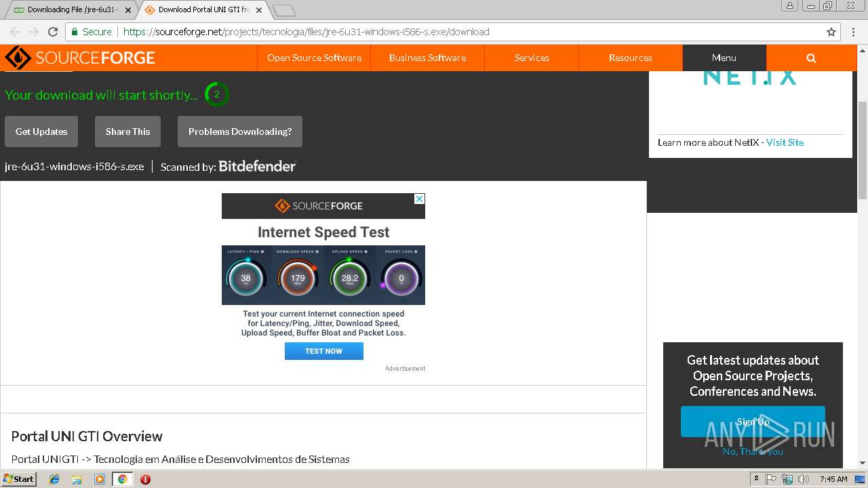Click the browser forward arrow

coord(34,32)
